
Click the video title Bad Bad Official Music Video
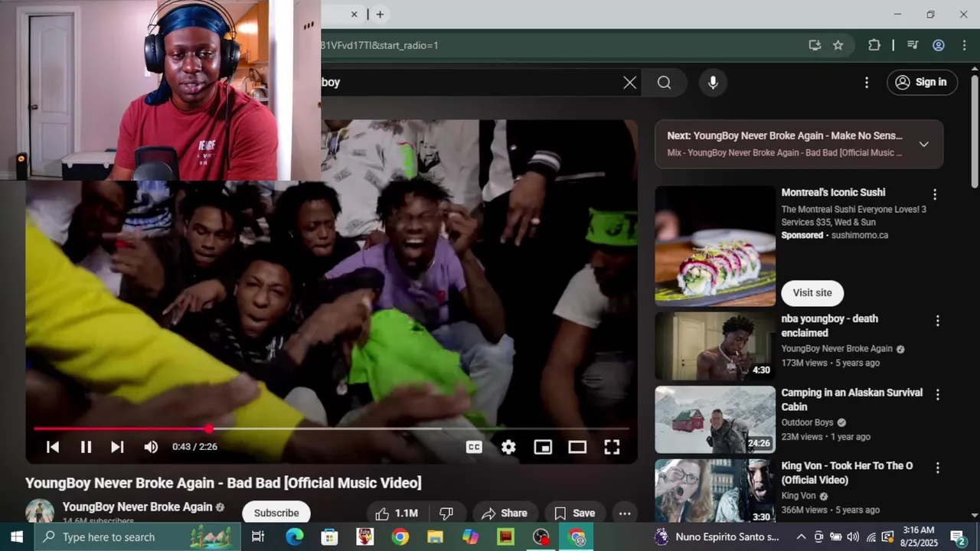[x=224, y=483]
